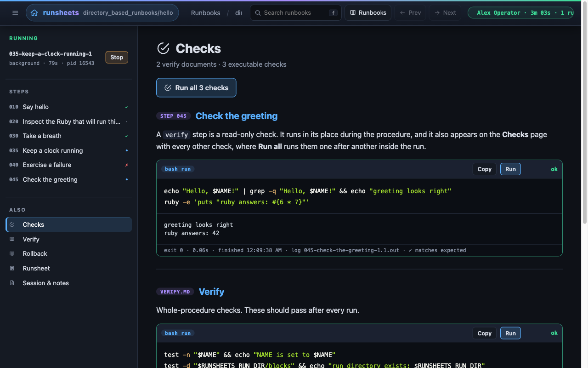Viewport: 588px width, 368px height.
Task: Select step 030 Take a breath
Action: point(69,136)
